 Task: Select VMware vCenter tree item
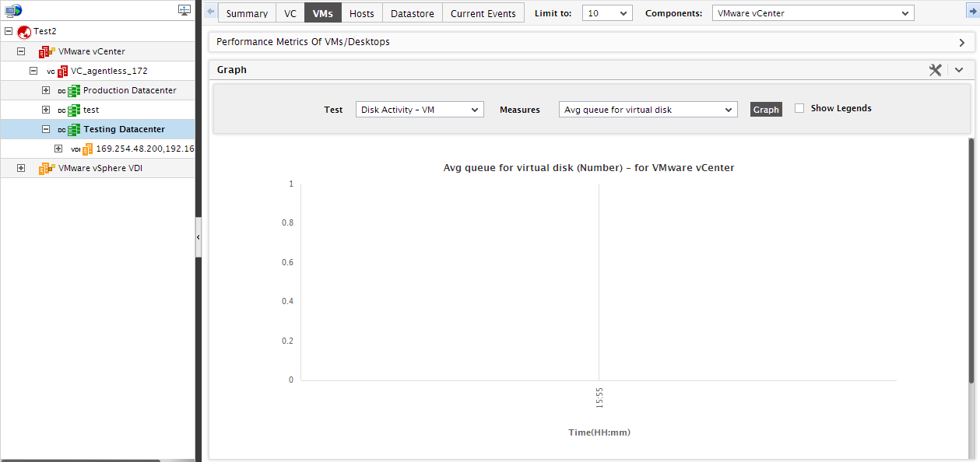click(x=92, y=51)
